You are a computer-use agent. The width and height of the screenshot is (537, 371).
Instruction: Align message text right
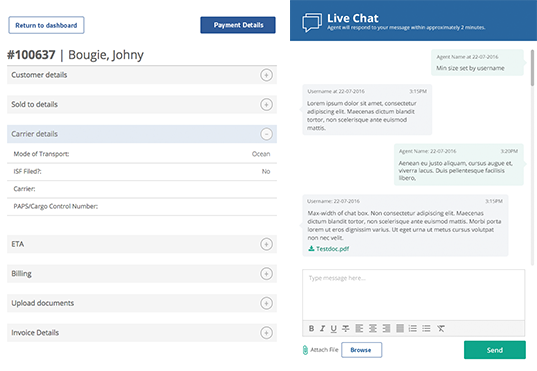(386, 329)
